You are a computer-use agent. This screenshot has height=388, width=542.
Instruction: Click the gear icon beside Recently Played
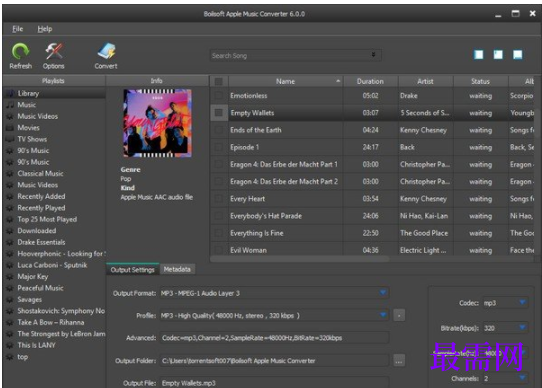(10, 208)
